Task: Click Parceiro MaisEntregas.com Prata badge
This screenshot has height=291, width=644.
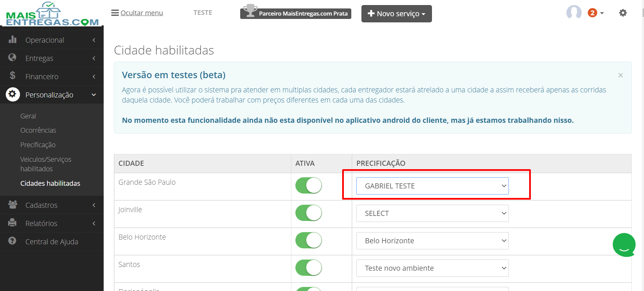Action: point(296,14)
